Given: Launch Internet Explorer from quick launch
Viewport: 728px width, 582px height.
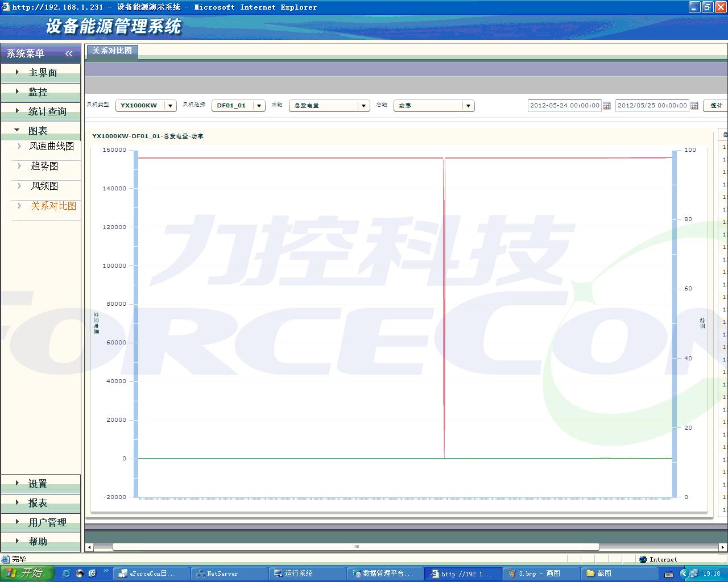Looking at the screenshot, I should [x=66, y=573].
